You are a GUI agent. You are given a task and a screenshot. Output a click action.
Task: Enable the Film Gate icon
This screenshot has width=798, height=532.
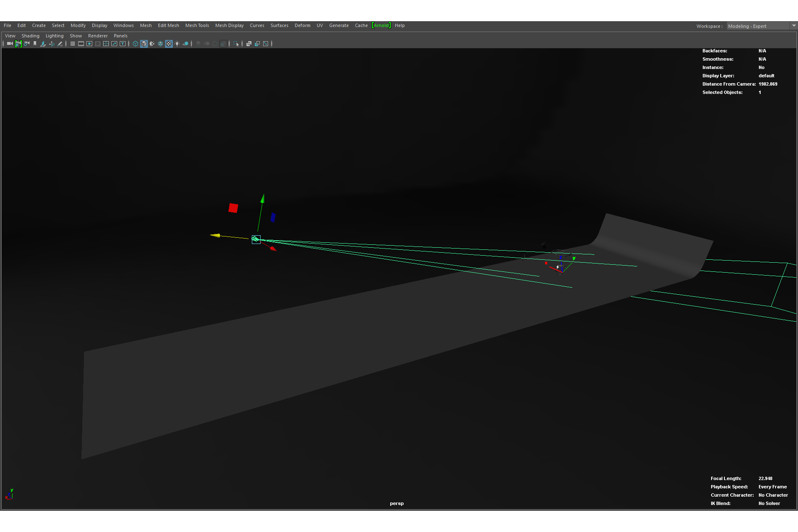pos(81,44)
